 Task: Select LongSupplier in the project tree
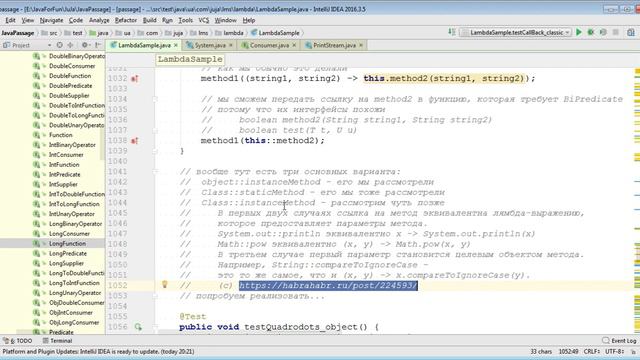(66, 263)
